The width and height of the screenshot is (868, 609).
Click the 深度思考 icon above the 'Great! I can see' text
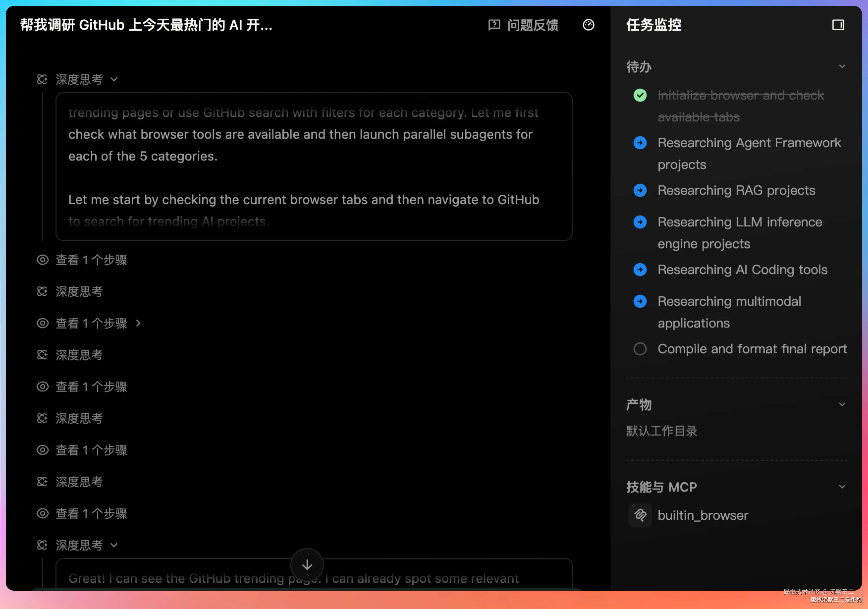[42, 545]
